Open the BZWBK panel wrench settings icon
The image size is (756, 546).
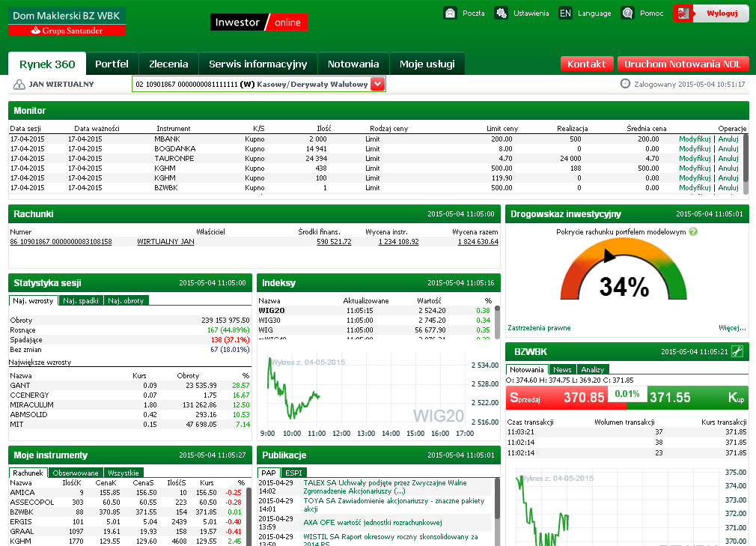(x=737, y=351)
